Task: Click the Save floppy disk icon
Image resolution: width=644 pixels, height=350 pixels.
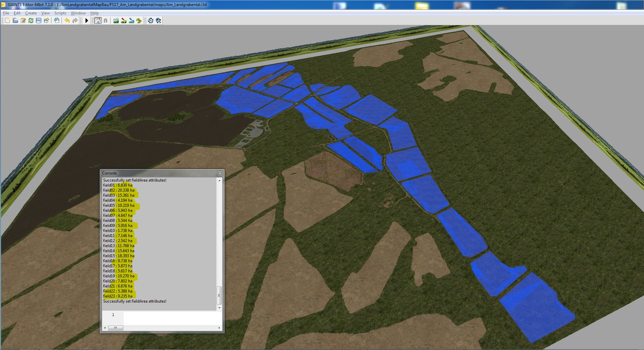Action: (39, 21)
